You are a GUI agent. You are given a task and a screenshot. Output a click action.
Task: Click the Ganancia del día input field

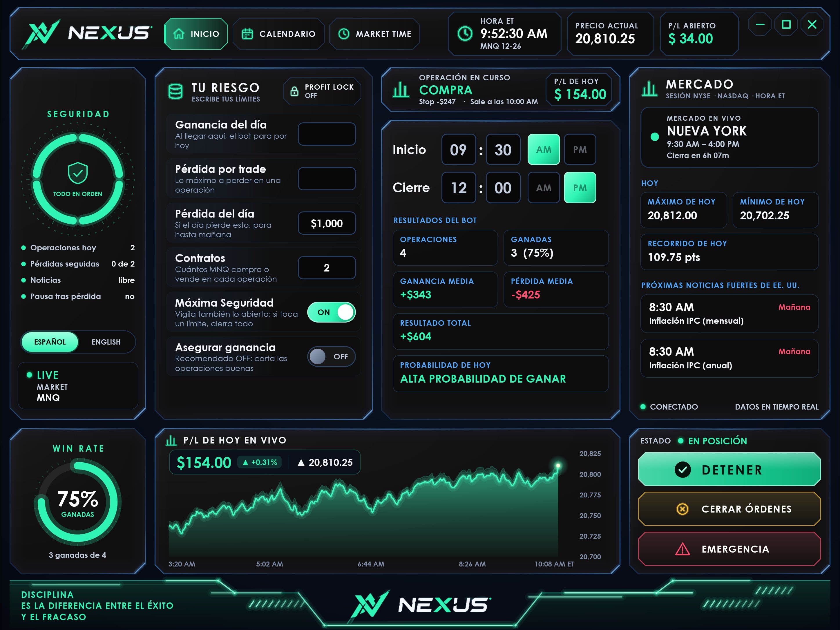click(327, 134)
